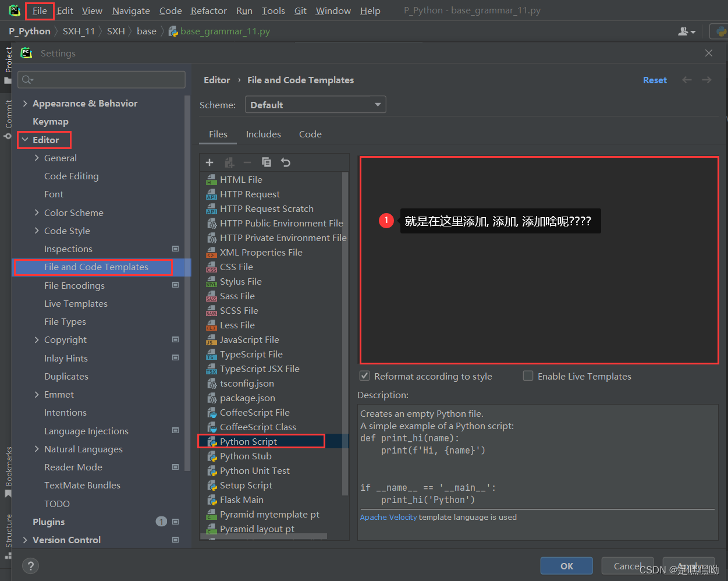Open the Apache Velocity link

(388, 517)
